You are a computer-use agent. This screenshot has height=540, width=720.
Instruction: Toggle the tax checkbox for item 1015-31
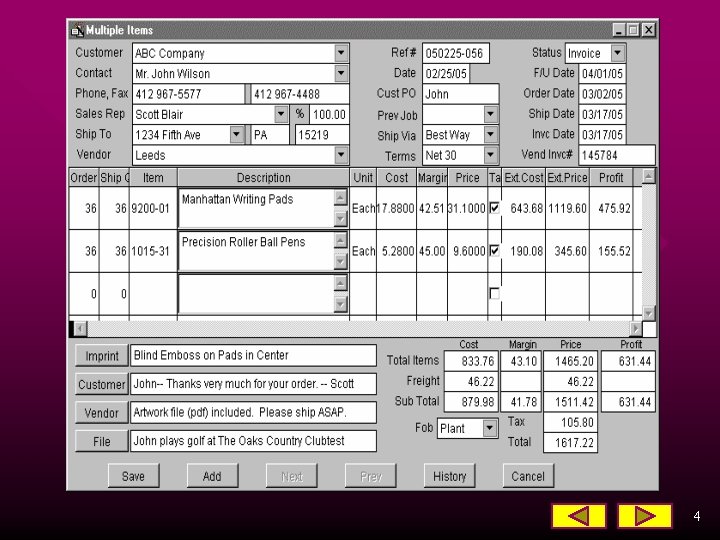pos(494,251)
